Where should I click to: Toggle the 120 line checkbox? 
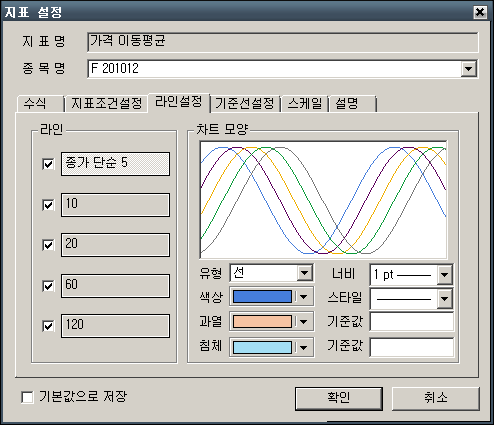pyautogui.click(x=48, y=326)
